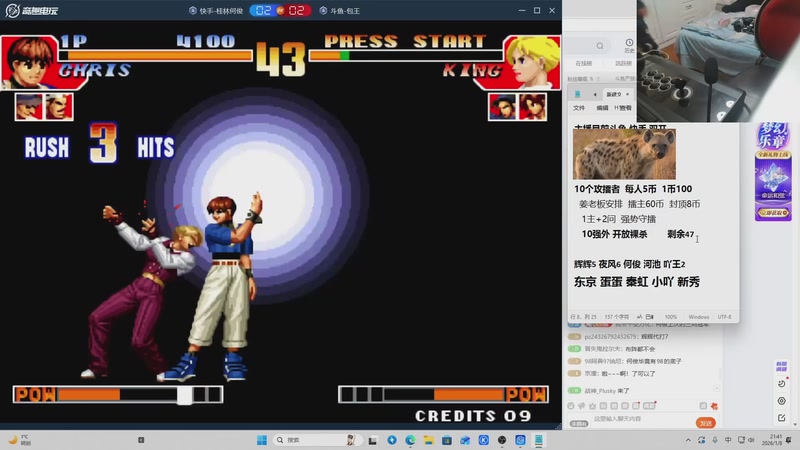
Task: Place cursor after 剩余47 in Notepad
Action: [694, 235]
